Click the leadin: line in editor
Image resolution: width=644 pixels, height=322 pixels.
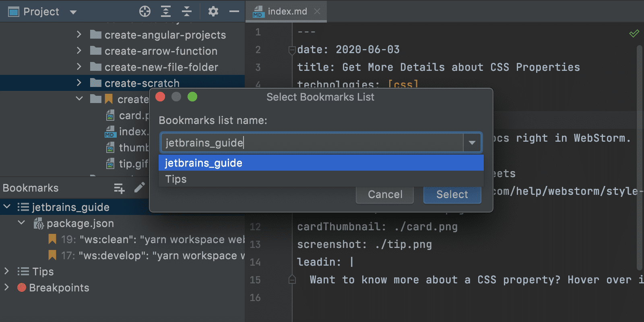[325, 262]
